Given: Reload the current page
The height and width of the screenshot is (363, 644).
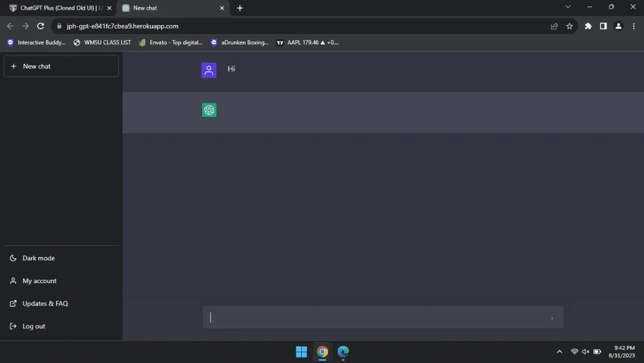Looking at the screenshot, I should [41, 26].
